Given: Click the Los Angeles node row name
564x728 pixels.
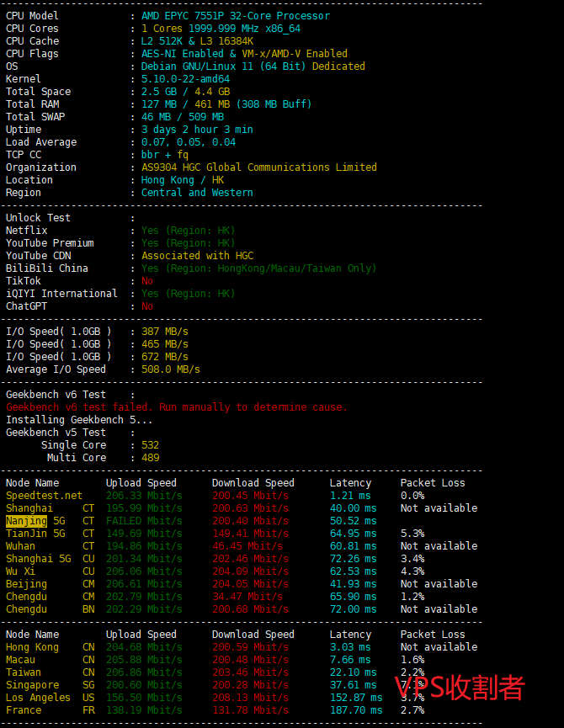Looking at the screenshot, I should (38, 698).
